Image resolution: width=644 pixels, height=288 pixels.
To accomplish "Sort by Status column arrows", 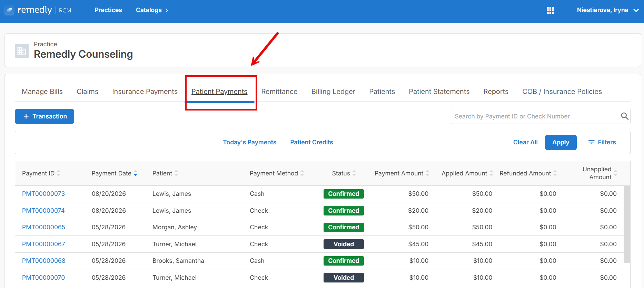I will click(x=354, y=173).
